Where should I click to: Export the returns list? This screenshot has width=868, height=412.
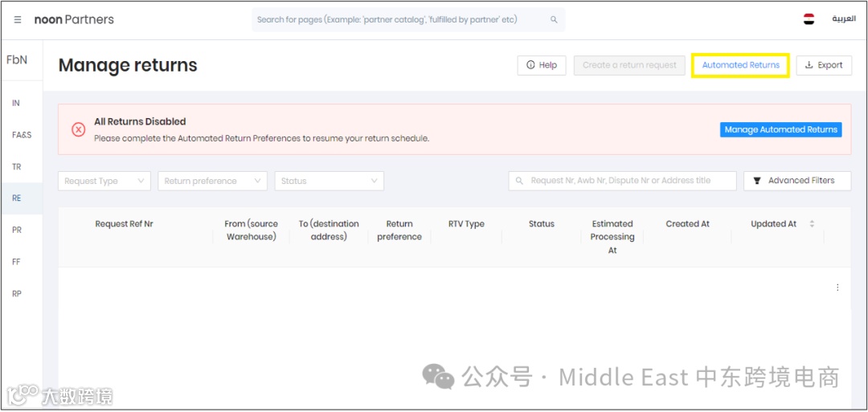click(x=824, y=65)
